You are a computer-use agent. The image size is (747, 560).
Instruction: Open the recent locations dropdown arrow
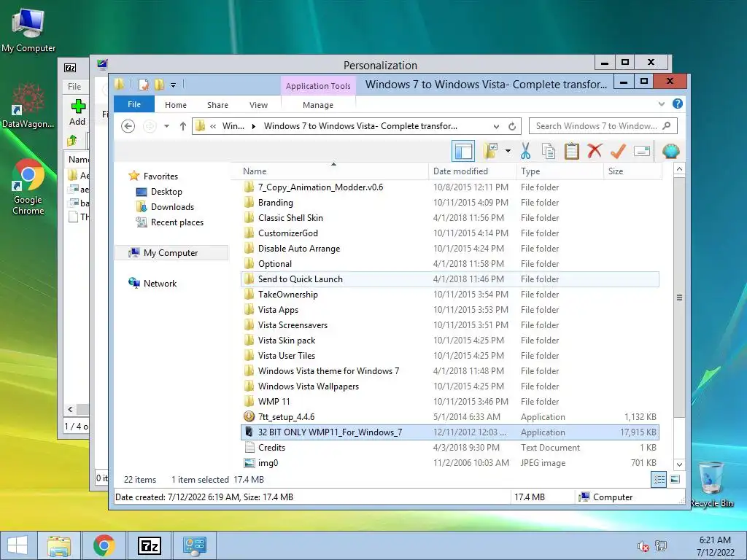point(166,126)
